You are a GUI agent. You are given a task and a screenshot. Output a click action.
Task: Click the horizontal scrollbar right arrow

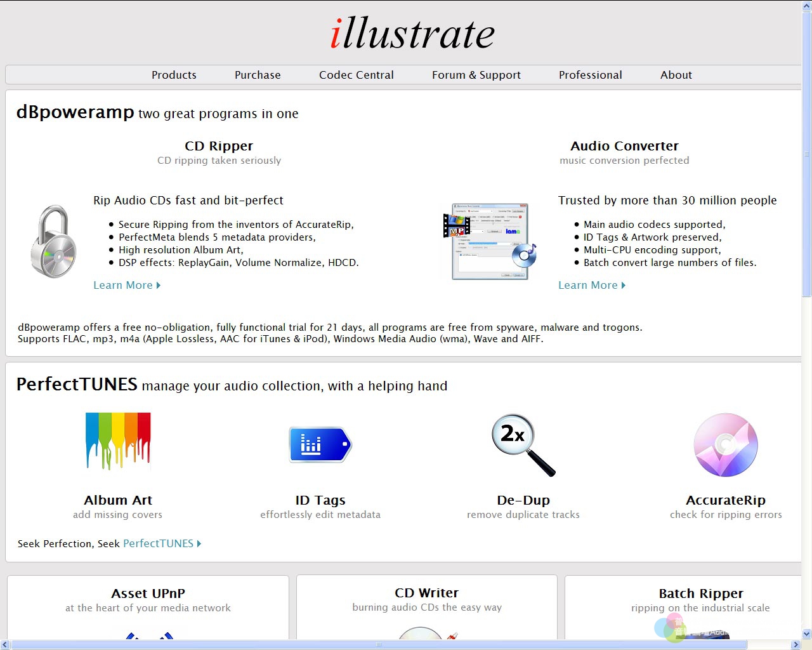pos(796,645)
